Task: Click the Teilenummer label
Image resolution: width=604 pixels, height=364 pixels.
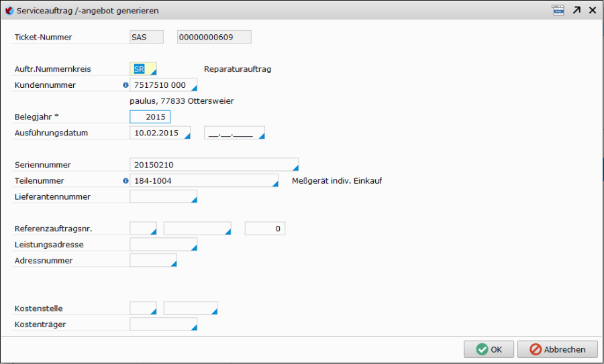Action: click(40, 181)
